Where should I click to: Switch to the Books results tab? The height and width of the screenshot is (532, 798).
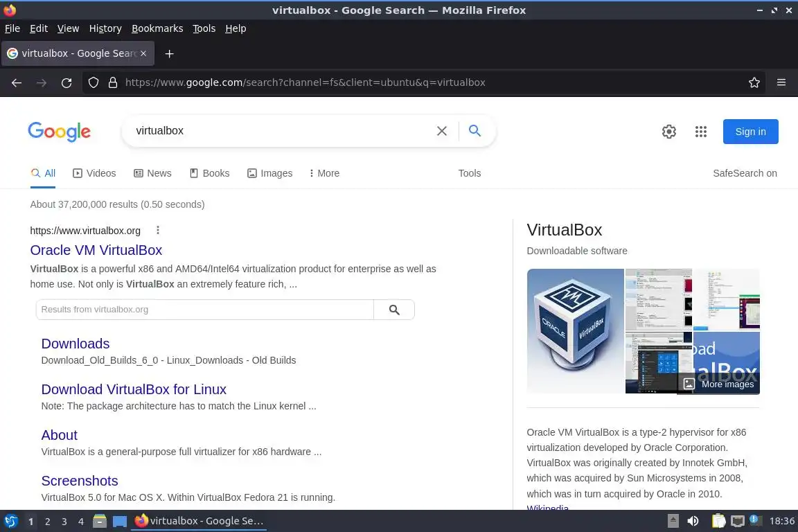210,173
